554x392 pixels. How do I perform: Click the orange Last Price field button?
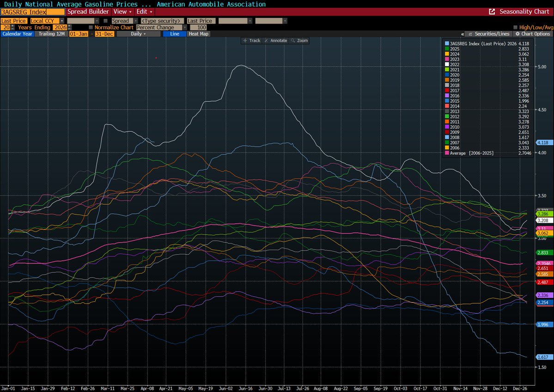(14, 21)
